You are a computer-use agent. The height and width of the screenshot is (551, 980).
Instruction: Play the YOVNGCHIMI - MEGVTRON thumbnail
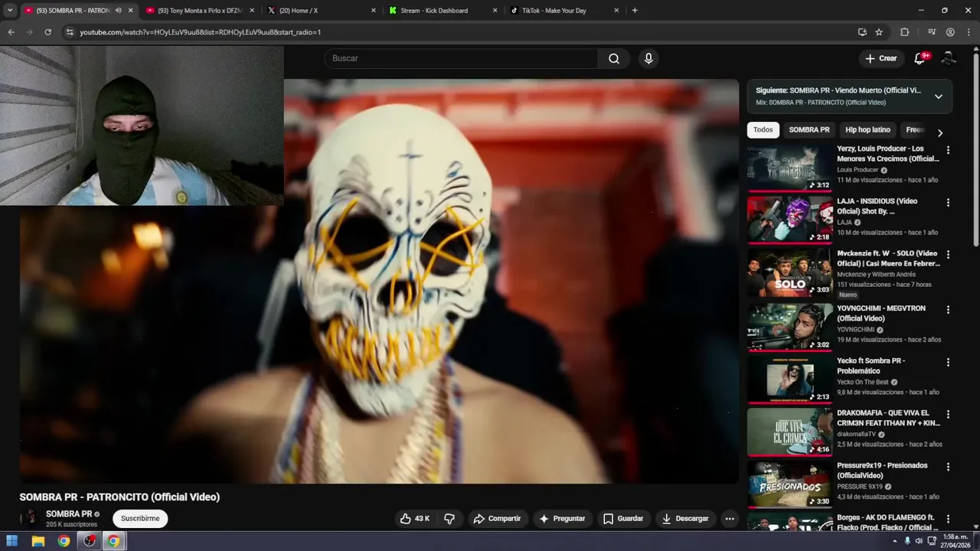(789, 327)
